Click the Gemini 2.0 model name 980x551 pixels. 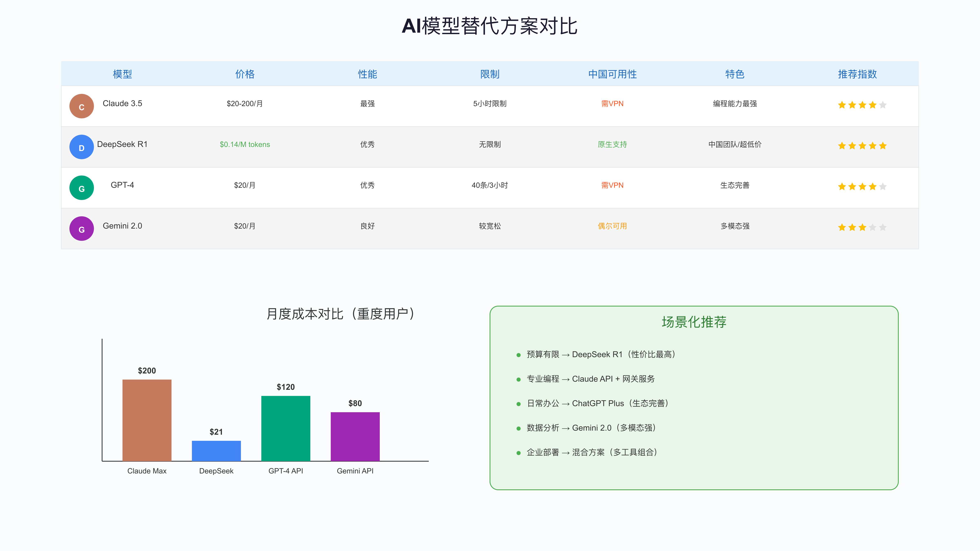pos(122,226)
